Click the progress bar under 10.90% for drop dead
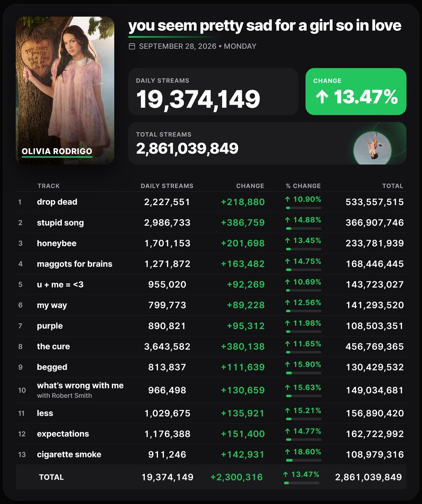 tap(303, 208)
